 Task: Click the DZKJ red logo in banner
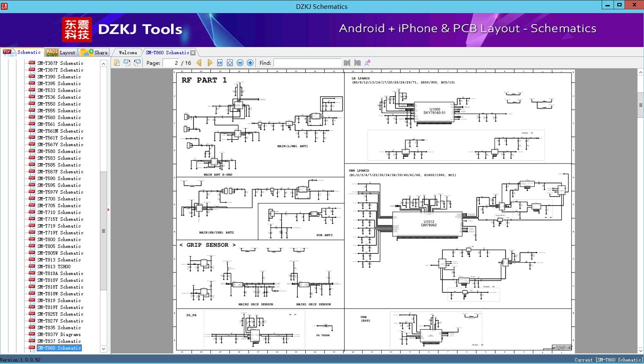[77, 30]
